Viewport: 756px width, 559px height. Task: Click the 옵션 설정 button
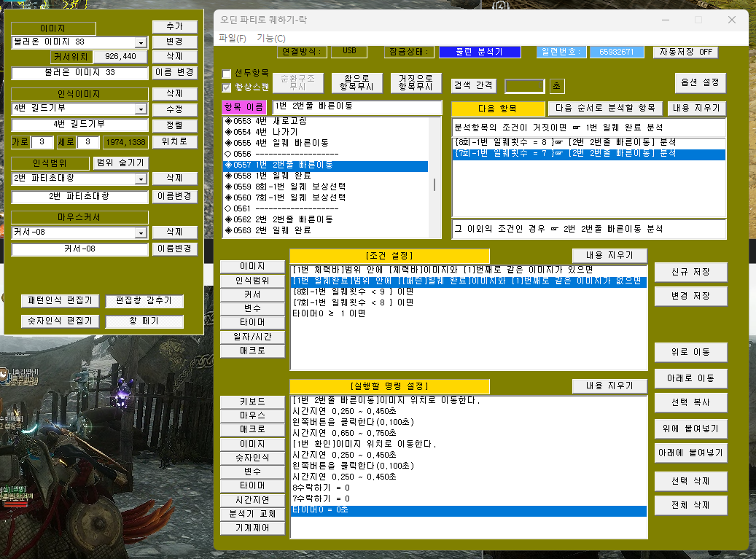point(700,83)
